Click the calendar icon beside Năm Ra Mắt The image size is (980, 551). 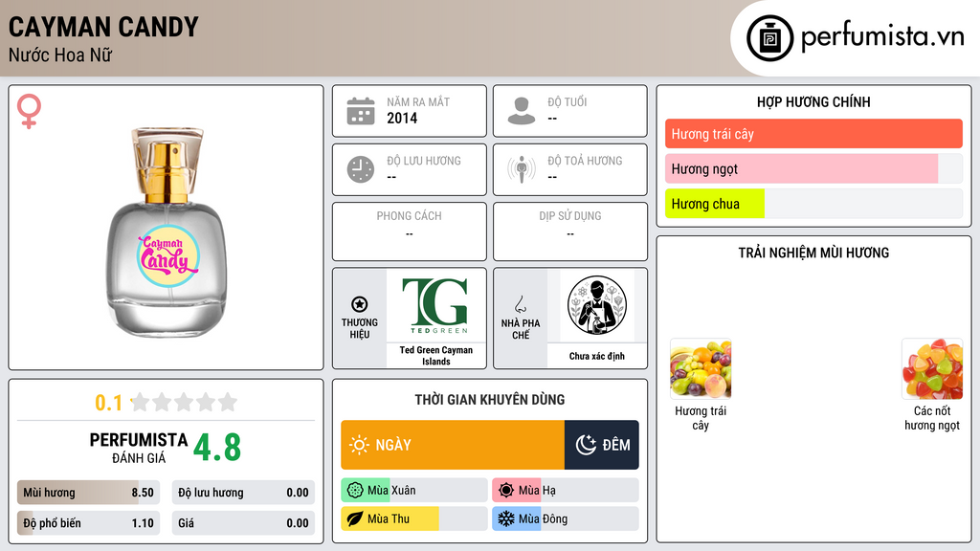click(x=361, y=111)
